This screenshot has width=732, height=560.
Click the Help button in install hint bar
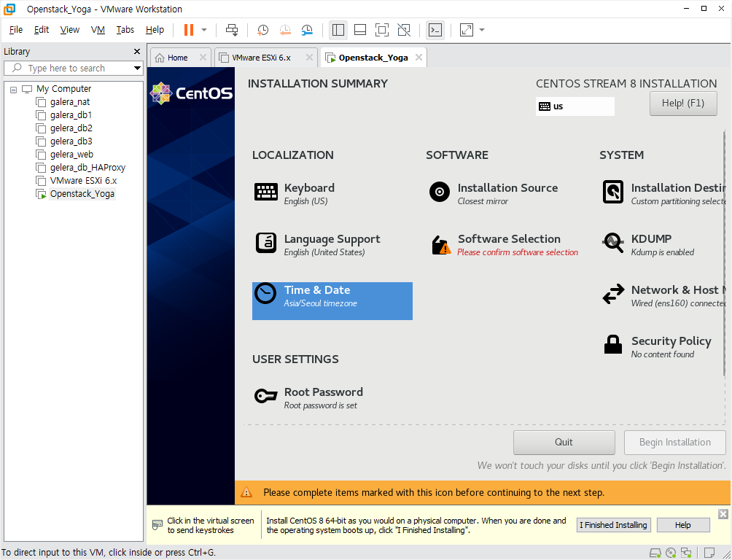pyautogui.click(x=683, y=525)
